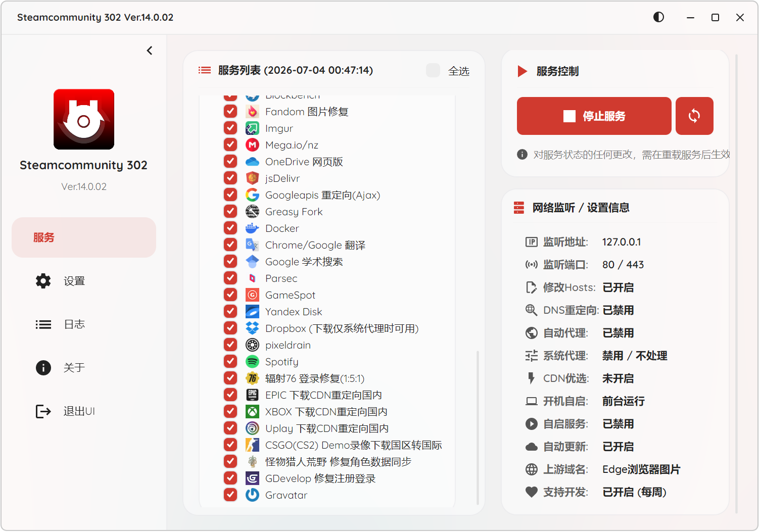Viewport: 759px width, 532px height.
Task: Click the DNS重定向 已禁用 status
Action: coord(618,310)
